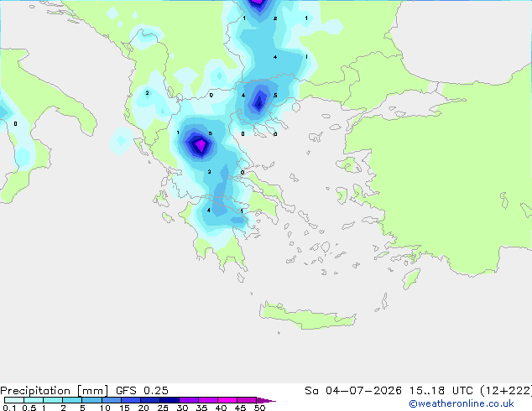Screen dimensions: 532x411
Task: Click the Crete island on the map
Action: point(307,315)
